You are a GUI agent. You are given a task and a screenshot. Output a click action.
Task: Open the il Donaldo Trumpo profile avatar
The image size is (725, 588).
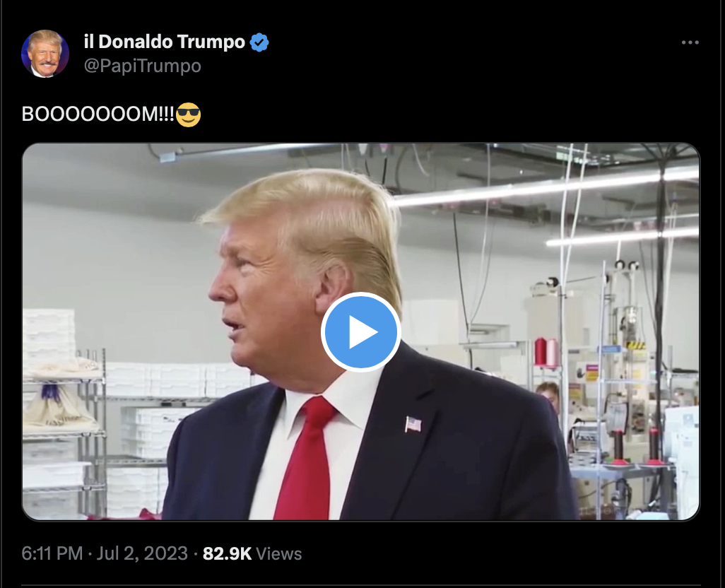pyautogui.click(x=45, y=54)
